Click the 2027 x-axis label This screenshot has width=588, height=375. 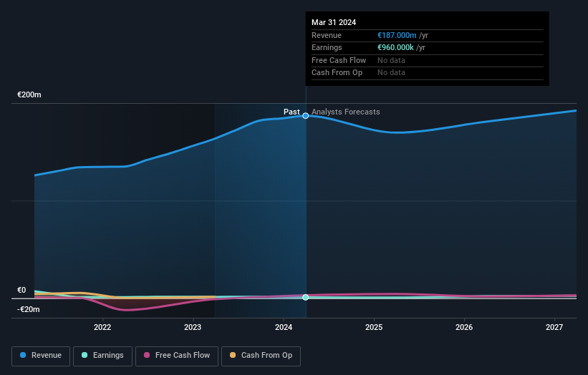click(x=554, y=328)
